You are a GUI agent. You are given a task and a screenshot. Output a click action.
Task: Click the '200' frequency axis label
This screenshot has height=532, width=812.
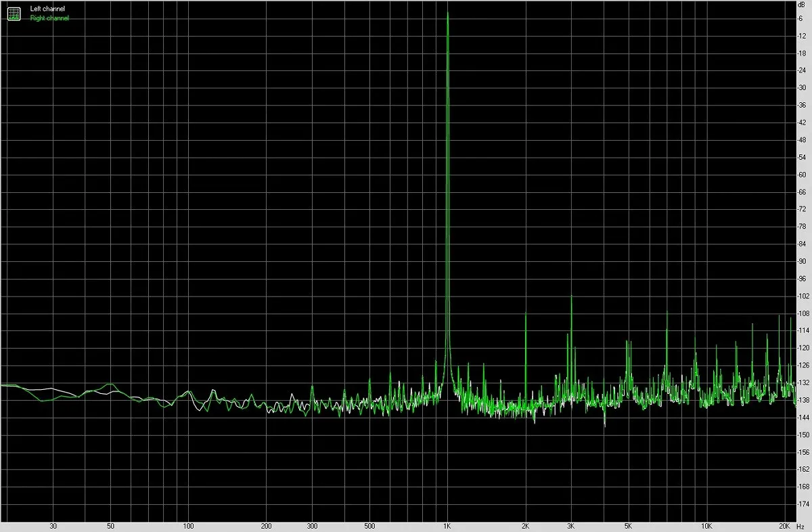266,526
